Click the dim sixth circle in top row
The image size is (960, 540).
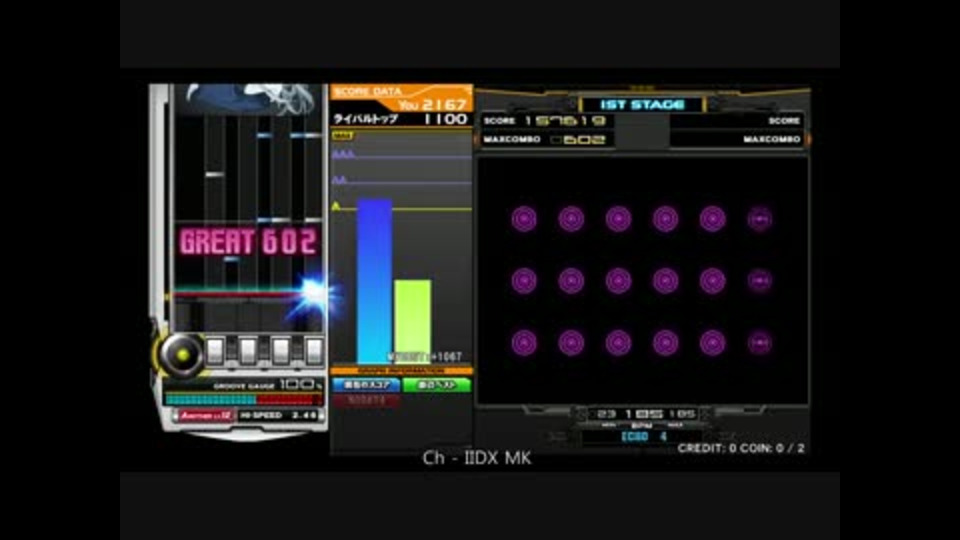pos(760,219)
